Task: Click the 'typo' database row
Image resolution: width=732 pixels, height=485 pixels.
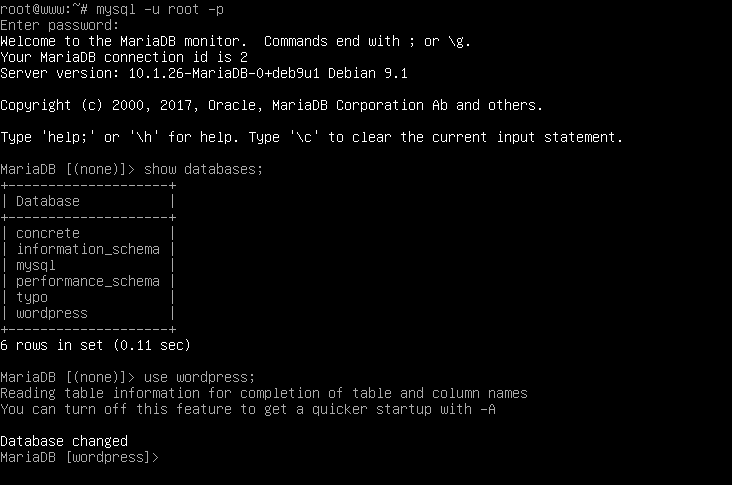Action: [31, 297]
